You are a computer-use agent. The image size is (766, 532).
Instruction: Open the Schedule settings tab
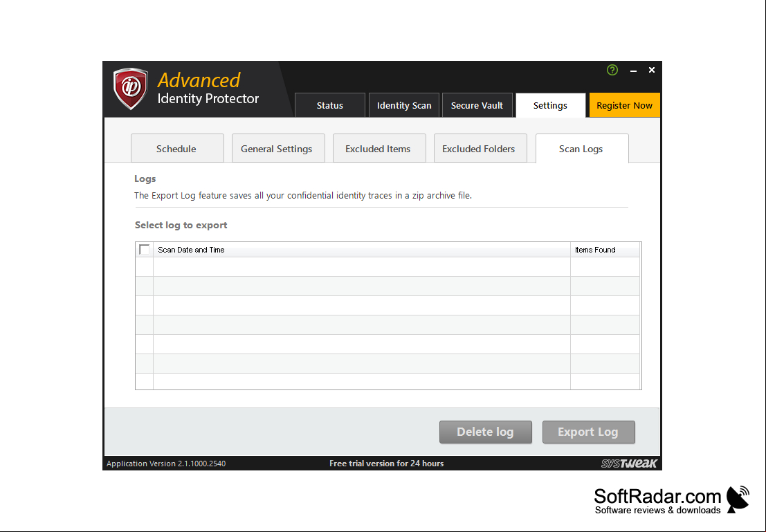[177, 148]
